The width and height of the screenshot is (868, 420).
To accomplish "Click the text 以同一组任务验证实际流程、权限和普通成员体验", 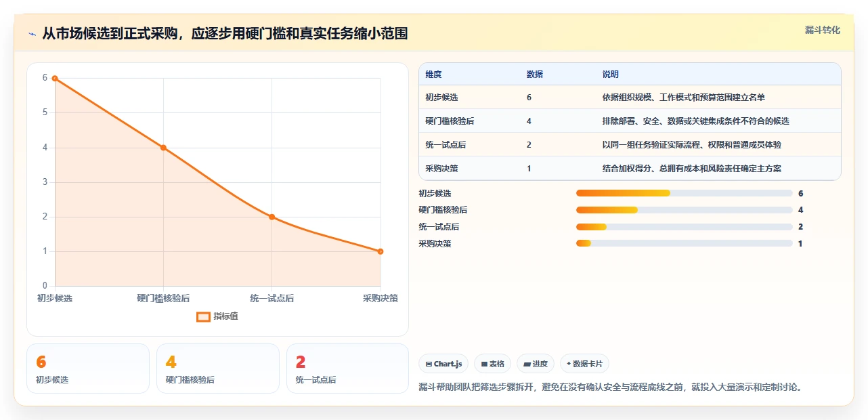I will (x=692, y=145).
